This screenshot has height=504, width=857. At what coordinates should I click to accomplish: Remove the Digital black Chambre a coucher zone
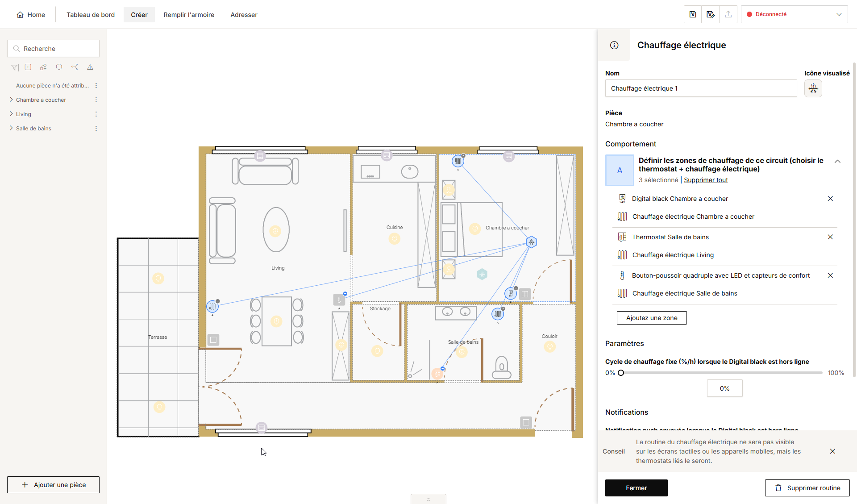830,199
